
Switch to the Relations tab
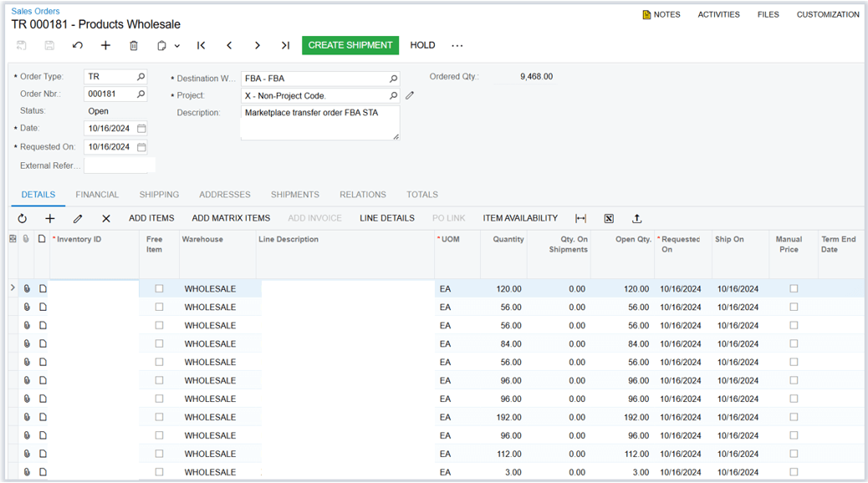point(363,195)
